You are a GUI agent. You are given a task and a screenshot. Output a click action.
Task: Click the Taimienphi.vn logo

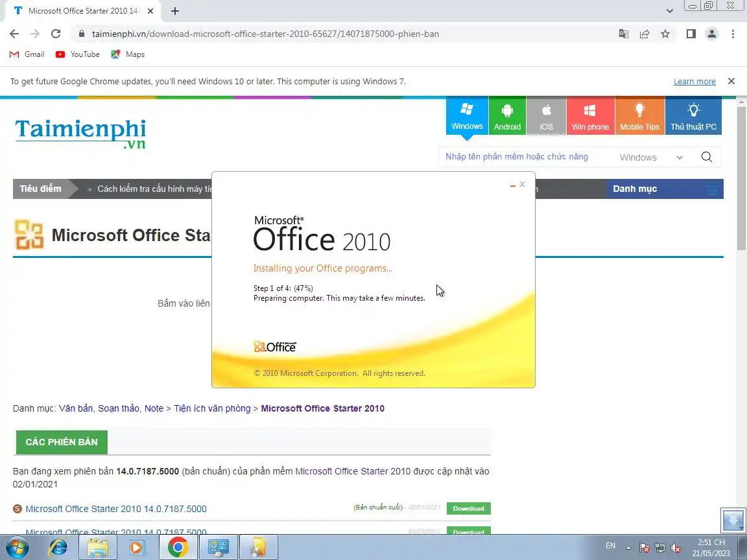click(80, 134)
